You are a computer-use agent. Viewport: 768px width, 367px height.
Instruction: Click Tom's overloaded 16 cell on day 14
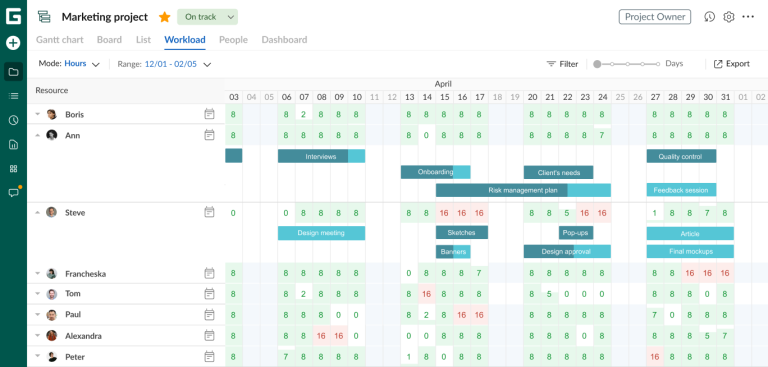(x=427, y=294)
